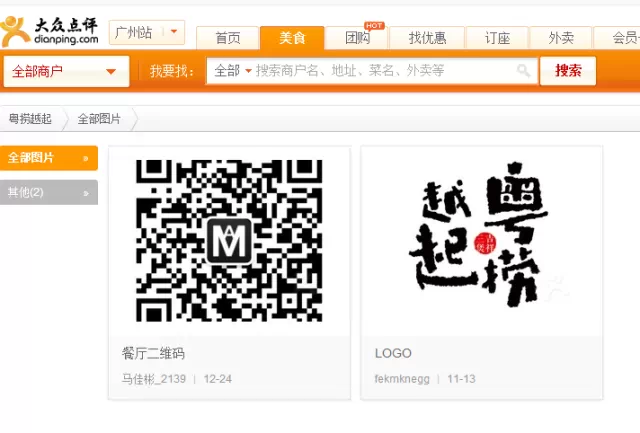Click the 餐厅二维码 caption

pyautogui.click(x=153, y=353)
